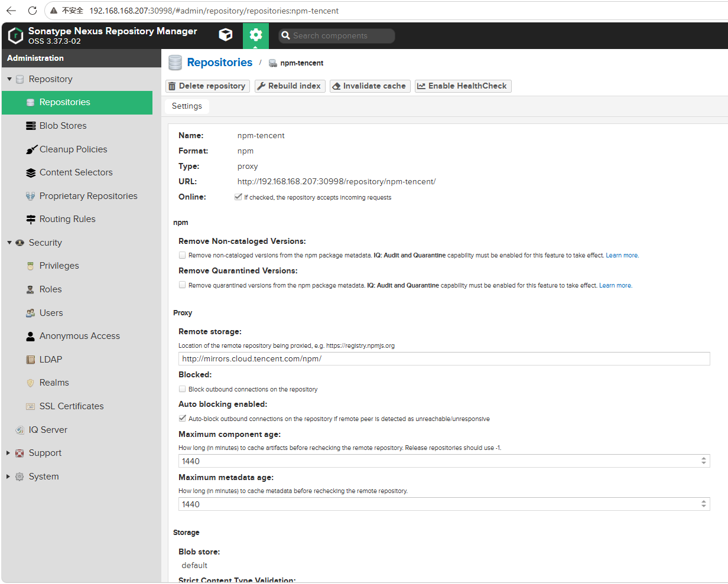Viewport: 728px width, 584px height.
Task: Increase Maximum component age with the stepper
Action: [703, 459]
